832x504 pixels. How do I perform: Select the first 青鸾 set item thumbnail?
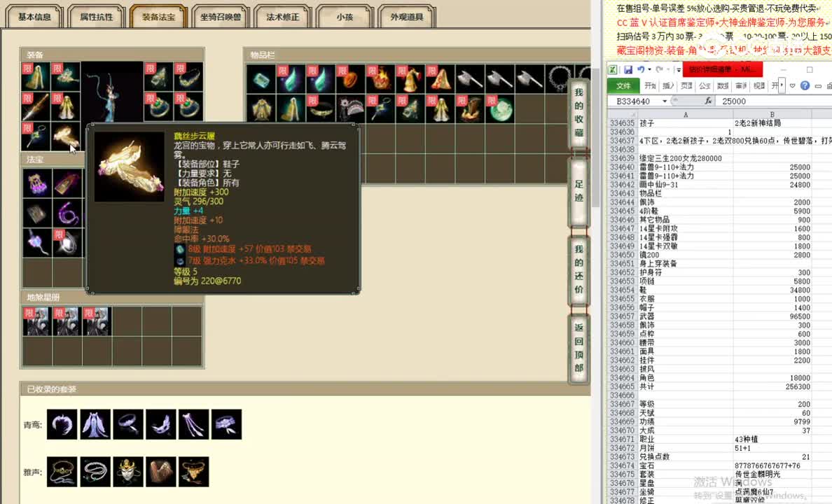62,424
